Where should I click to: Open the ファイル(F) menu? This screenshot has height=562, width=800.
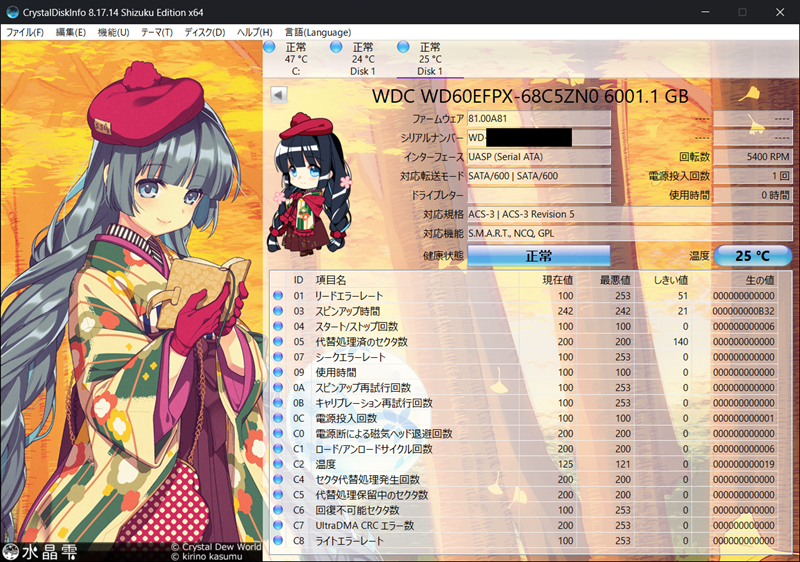click(24, 32)
